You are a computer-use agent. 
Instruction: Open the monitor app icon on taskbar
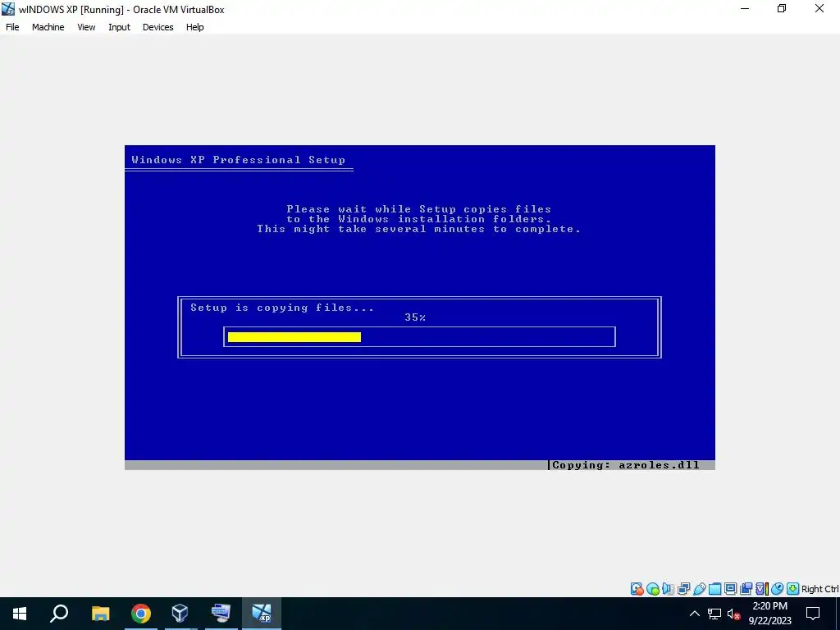221,614
